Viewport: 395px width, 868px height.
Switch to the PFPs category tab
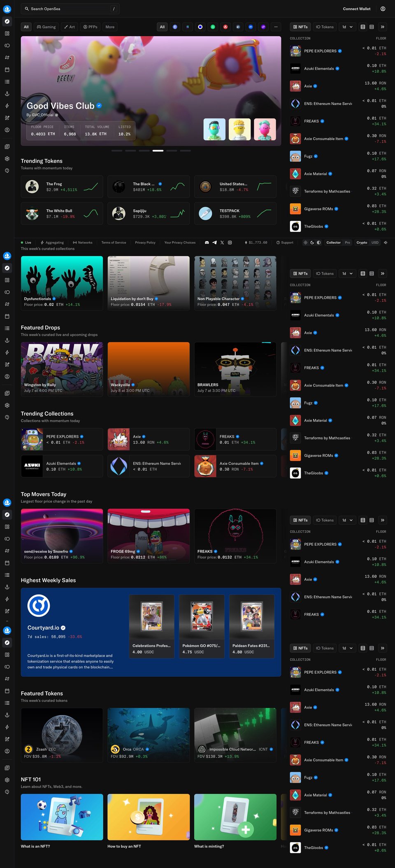coord(90,27)
